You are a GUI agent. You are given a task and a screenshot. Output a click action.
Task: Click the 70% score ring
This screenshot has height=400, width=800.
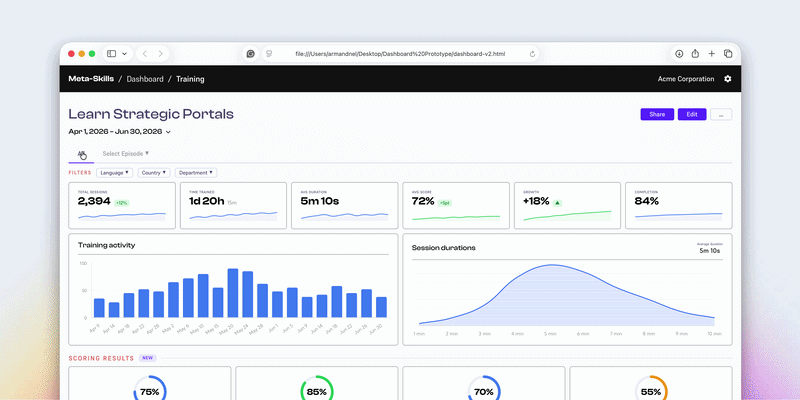(x=484, y=389)
